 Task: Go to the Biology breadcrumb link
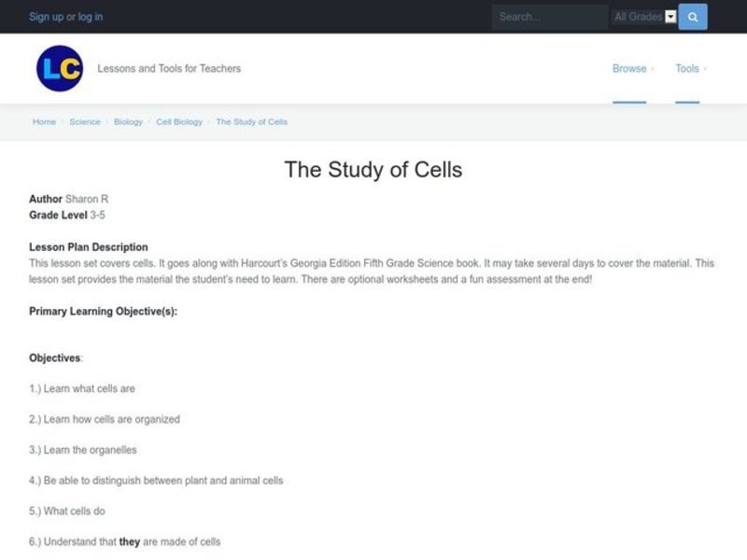pos(128,121)
